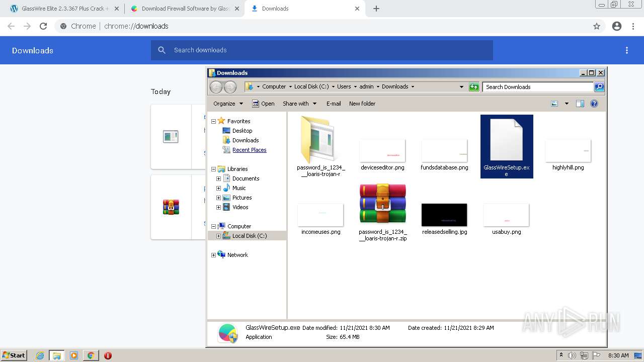Open Chrome three-dot menu
This screenshot has height=362, width=644.
click(x=633, y=26)
